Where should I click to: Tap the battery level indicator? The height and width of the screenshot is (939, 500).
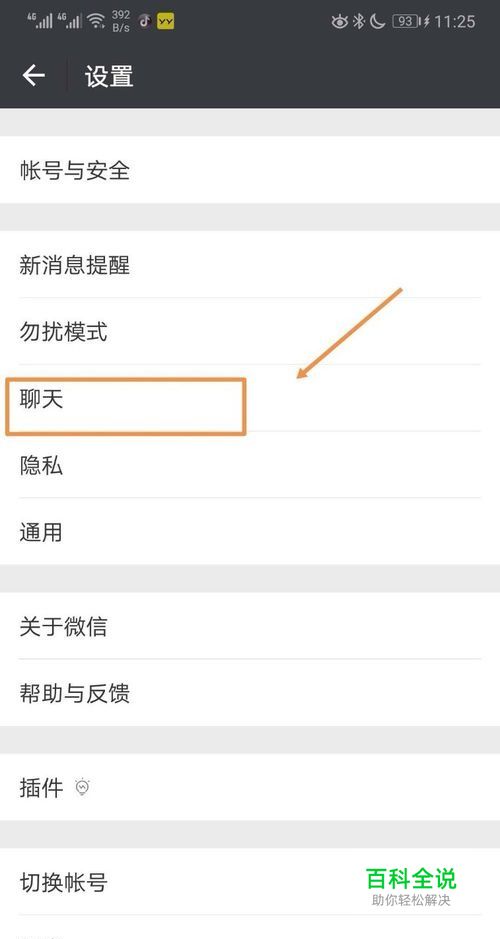pos(406,22)
